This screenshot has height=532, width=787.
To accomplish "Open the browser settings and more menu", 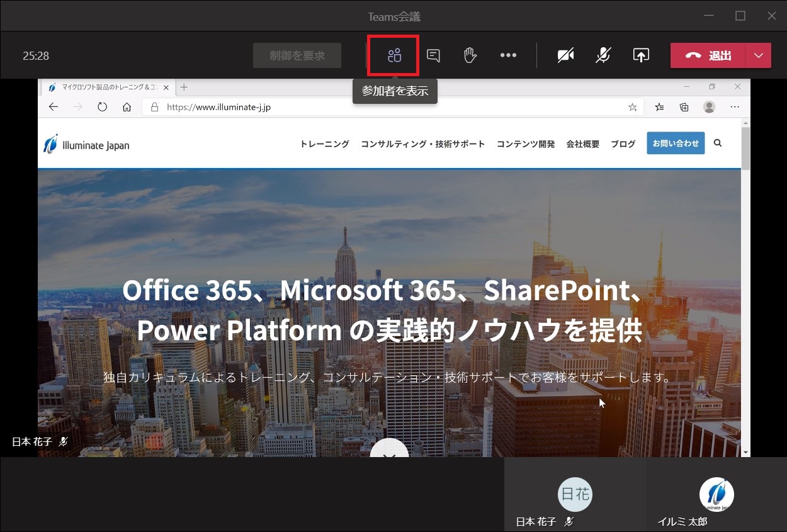I will [735, 107].
